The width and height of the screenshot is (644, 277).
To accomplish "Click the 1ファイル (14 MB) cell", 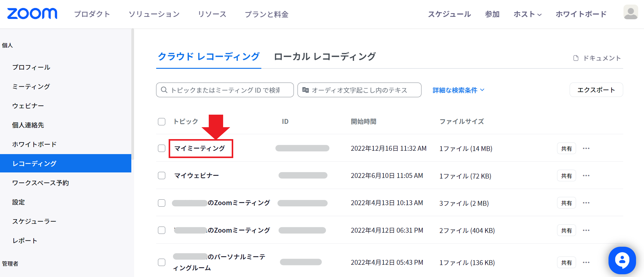I will click(x=466, y=149).
